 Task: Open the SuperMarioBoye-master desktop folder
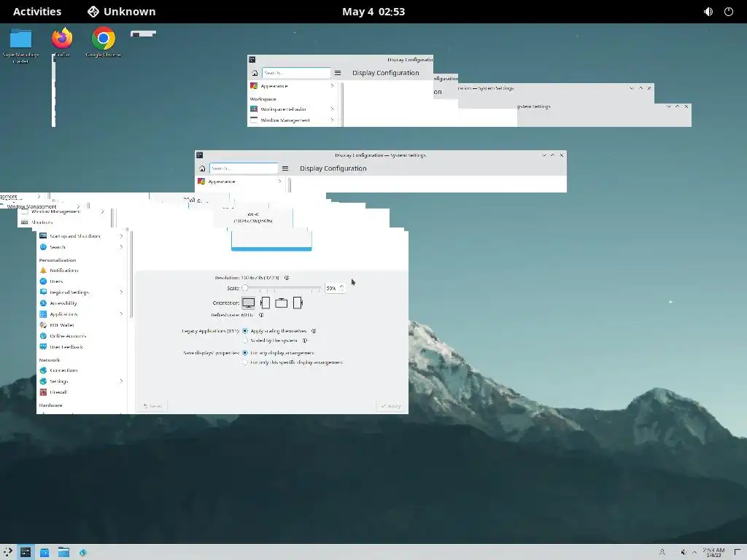[x=20, y=45]
